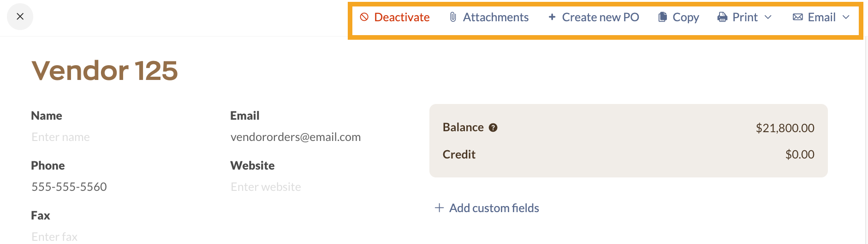This screenshot has height=244, width=868.
Task: Click the Create new PO button
Action: [x=594, y=17]
